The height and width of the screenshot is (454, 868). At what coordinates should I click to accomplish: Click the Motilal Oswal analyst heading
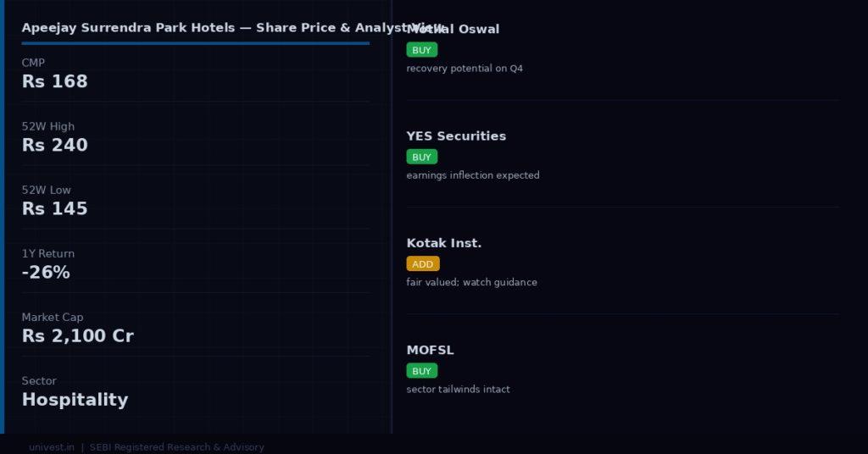pos(453,29)
